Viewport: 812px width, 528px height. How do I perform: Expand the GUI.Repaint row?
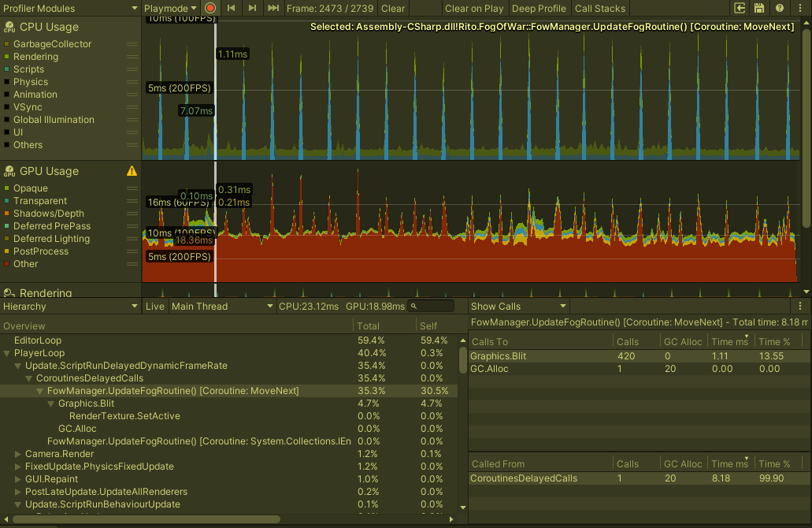17,479
